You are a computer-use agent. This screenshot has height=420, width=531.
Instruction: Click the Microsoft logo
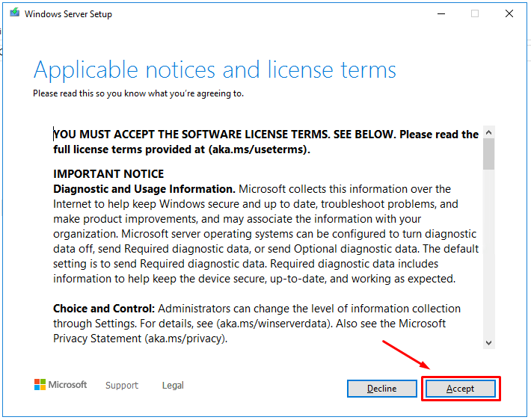pos(61,385)
